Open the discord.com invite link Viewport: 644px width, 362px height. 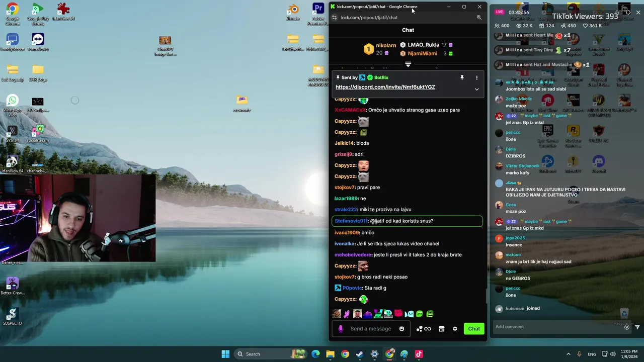coord(385,87)
